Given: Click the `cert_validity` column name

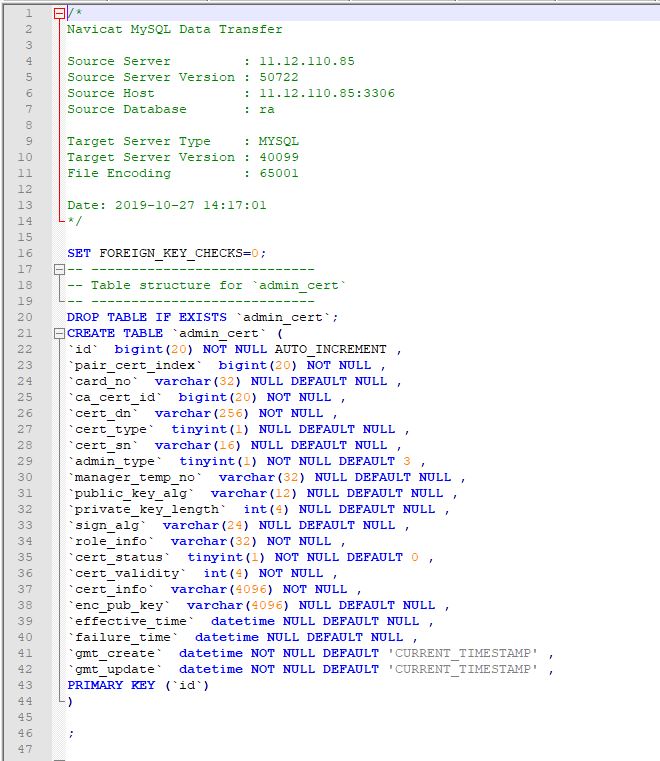Looking at the screenshot, I should click(x=127, y=574).
